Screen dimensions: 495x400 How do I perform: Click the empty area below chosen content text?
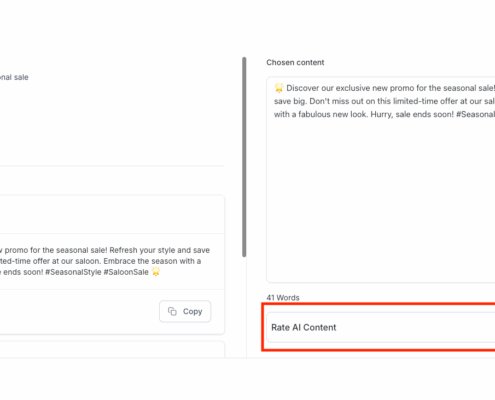pyautogui.click(x=381, y=200)
